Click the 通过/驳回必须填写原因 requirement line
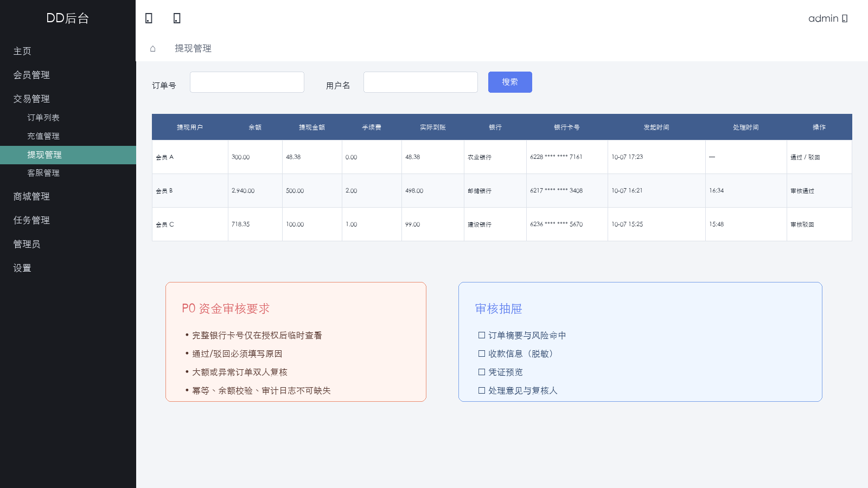Screen dimensions: 868x488 237,354
